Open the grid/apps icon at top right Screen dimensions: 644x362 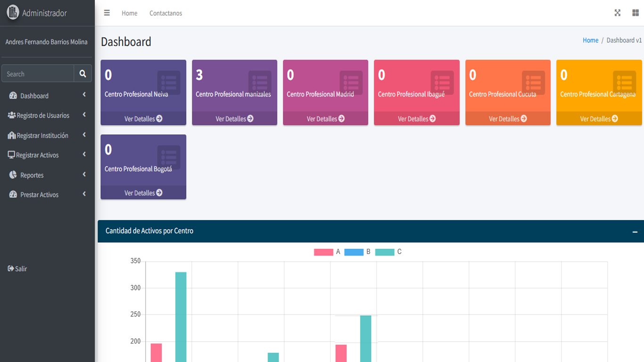tap(635, 13)
